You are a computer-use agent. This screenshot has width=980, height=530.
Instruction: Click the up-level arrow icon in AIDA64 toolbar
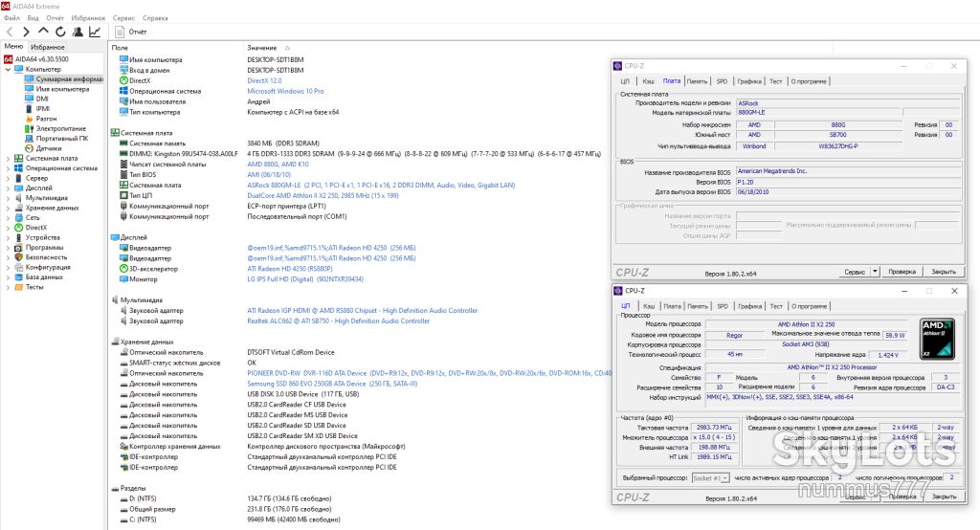coord(43,32)
